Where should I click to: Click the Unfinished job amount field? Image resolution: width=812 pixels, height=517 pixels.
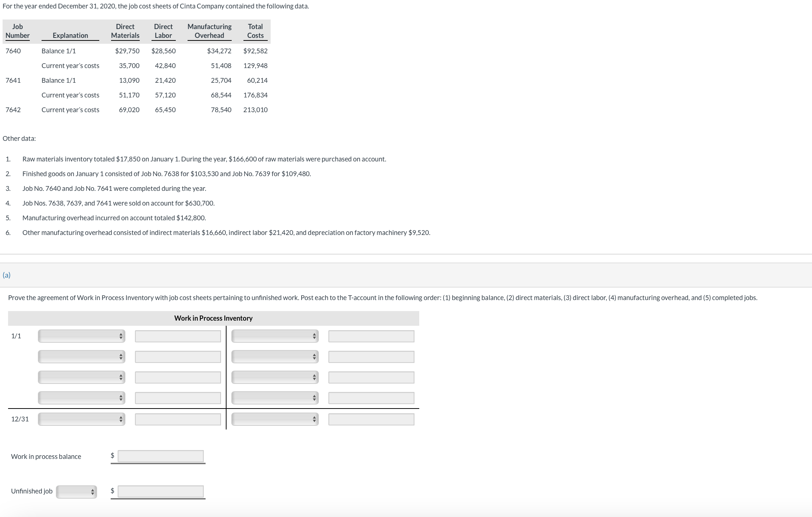[x=160, y=492]
